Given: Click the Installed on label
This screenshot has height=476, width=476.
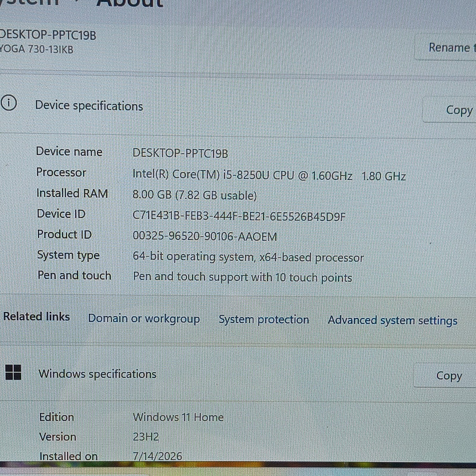Looking at the screenshot, I should 68,456.
